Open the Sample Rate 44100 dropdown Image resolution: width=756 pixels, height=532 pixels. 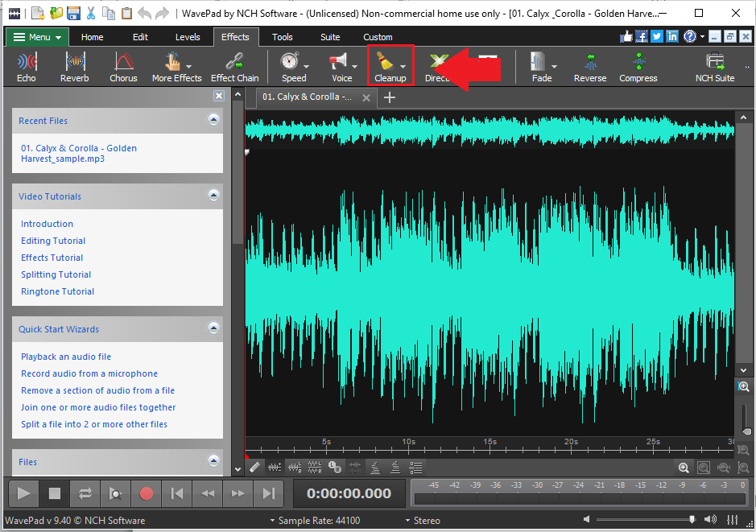[x=315, y=521]
